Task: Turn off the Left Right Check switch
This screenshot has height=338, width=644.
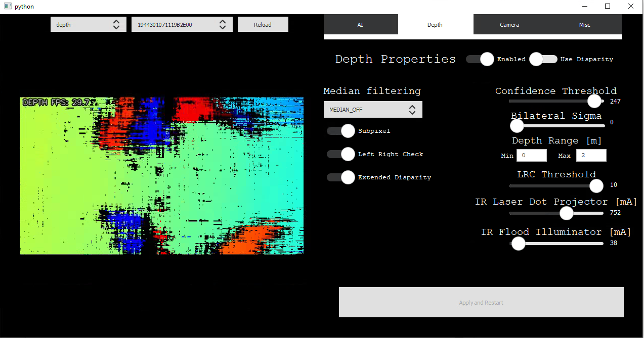Action: [341, 154]
